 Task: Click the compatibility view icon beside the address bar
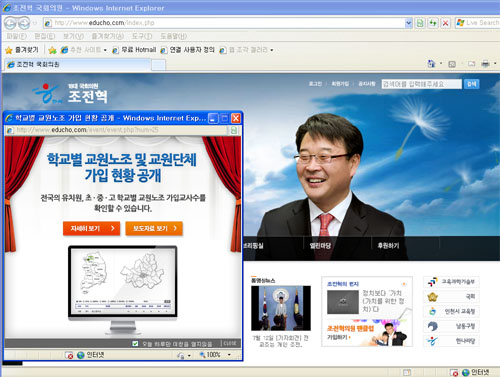[x=420, y=23]
